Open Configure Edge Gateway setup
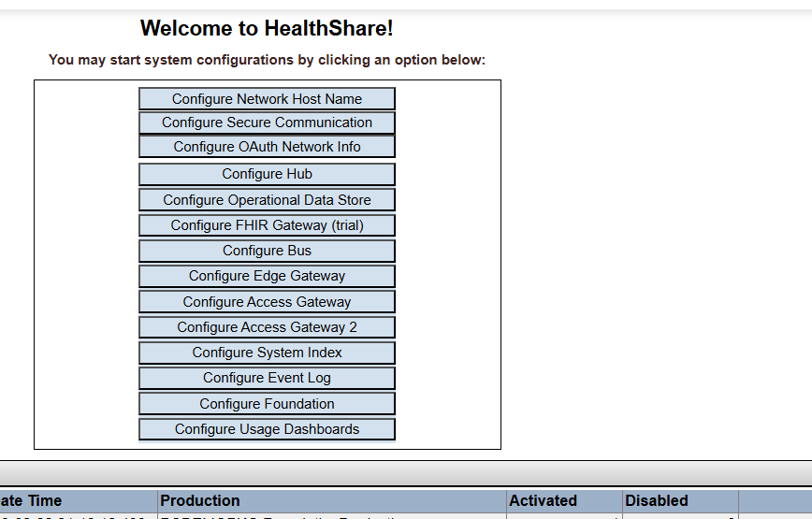The image size is (812, 519). (267, 276)
